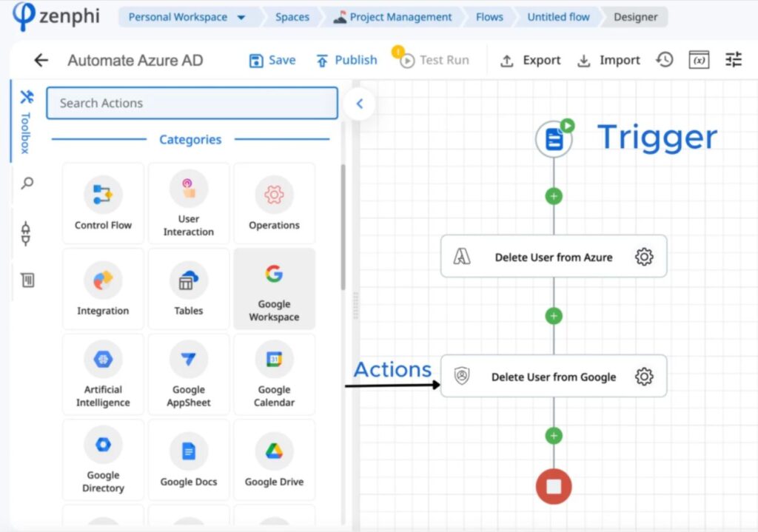
Task: Click the zenphi logo
Action: (56, 16)
